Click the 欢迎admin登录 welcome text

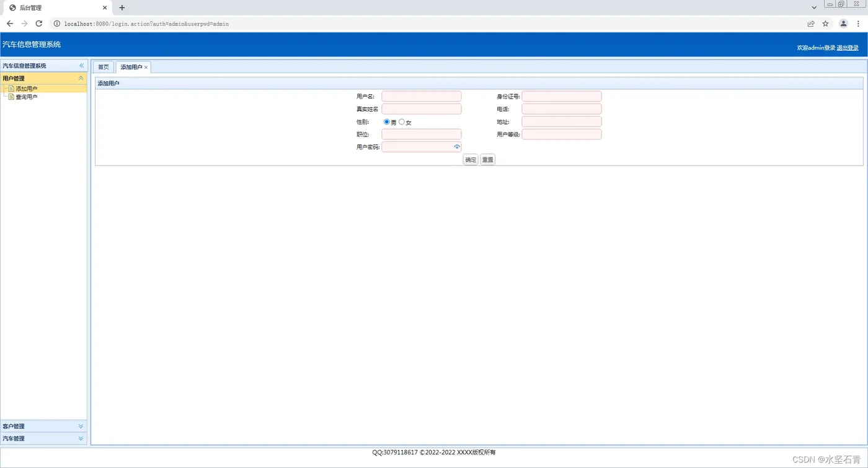coord(816,48)
